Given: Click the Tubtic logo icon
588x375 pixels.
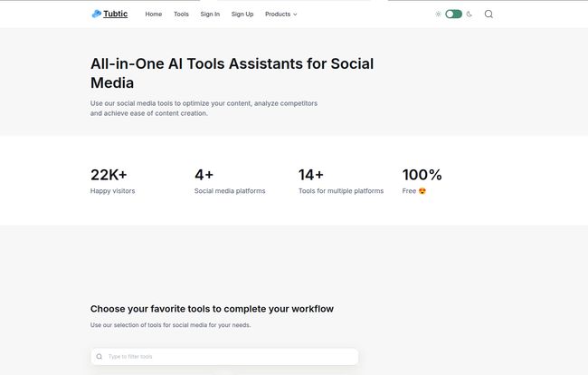Looking at the screenshot, I should [x=97, y=14].
